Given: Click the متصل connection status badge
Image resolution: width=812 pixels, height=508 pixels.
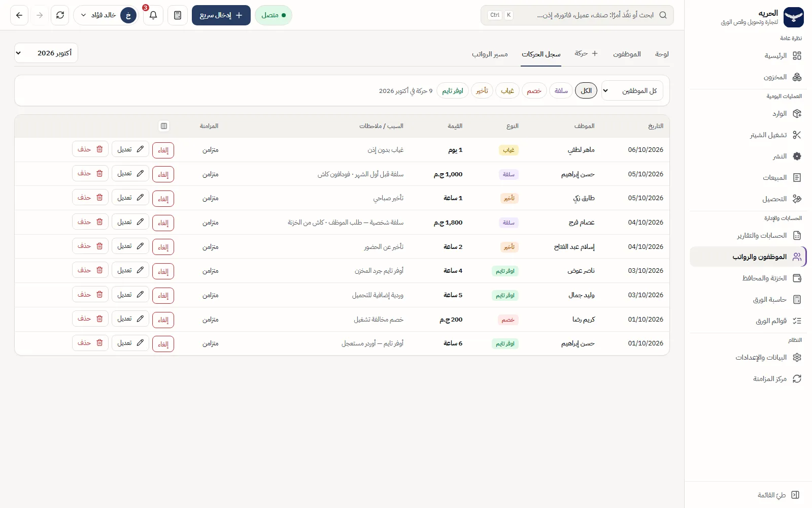Looking at the screenshot, I should point(274,15).
